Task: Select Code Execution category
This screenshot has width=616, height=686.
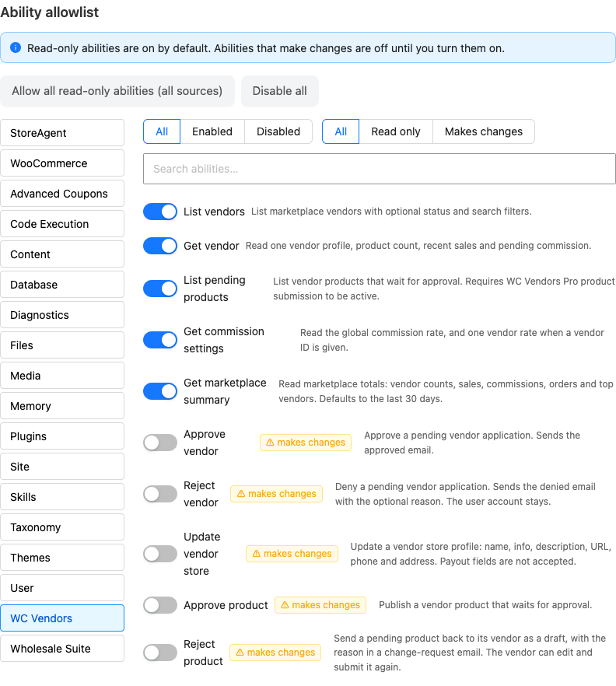Action: tap(62, 224)
